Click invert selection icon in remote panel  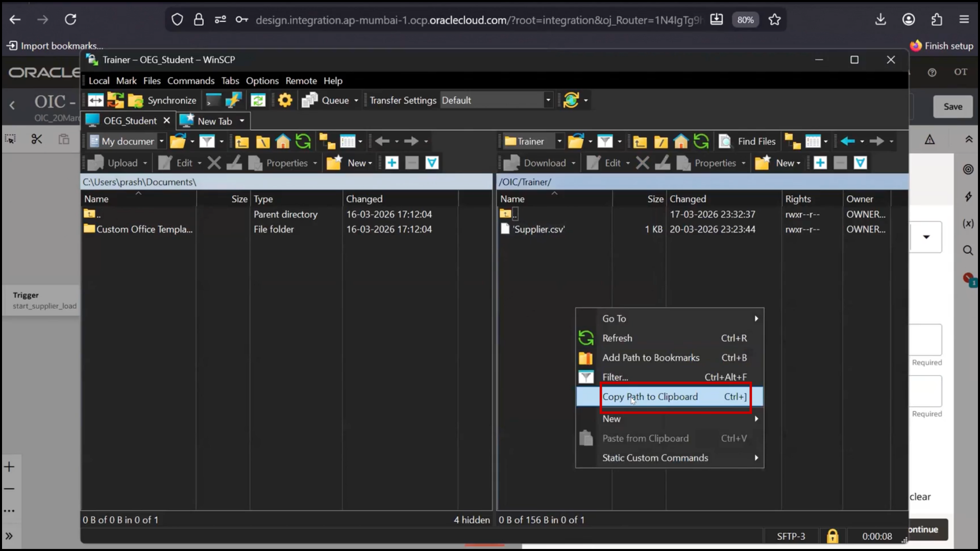coord(861,163)
